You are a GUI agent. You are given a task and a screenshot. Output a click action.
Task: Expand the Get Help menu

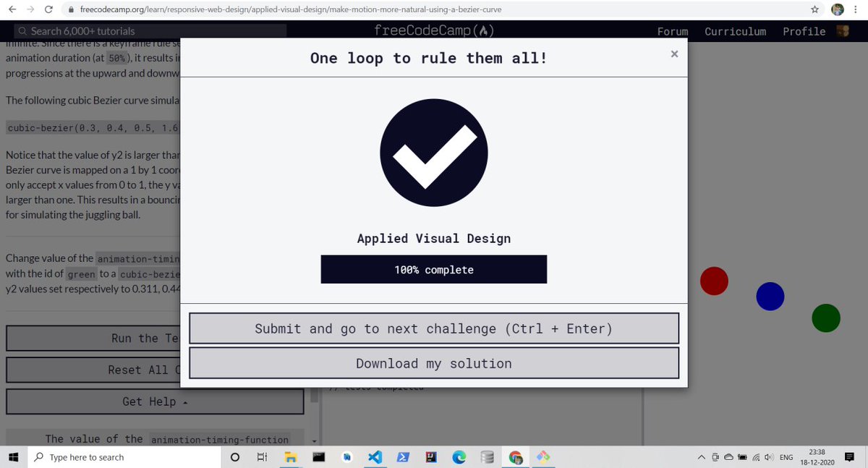(x=155, y=401)
